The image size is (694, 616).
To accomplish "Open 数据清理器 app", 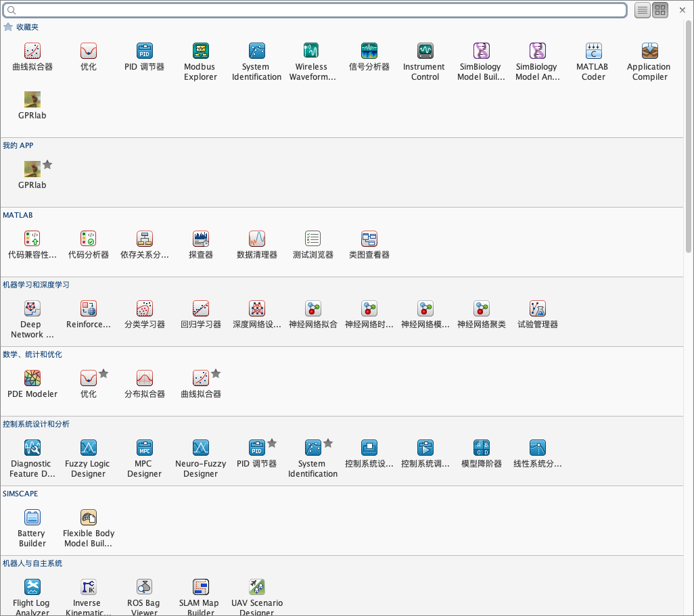I will click(x=257, y=245).
